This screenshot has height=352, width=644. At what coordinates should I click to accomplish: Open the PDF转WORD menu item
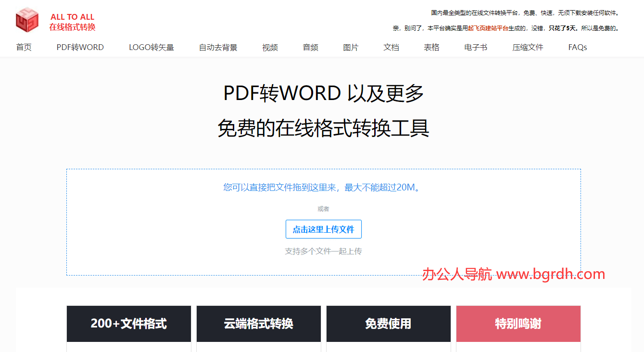tap(80, 47)
